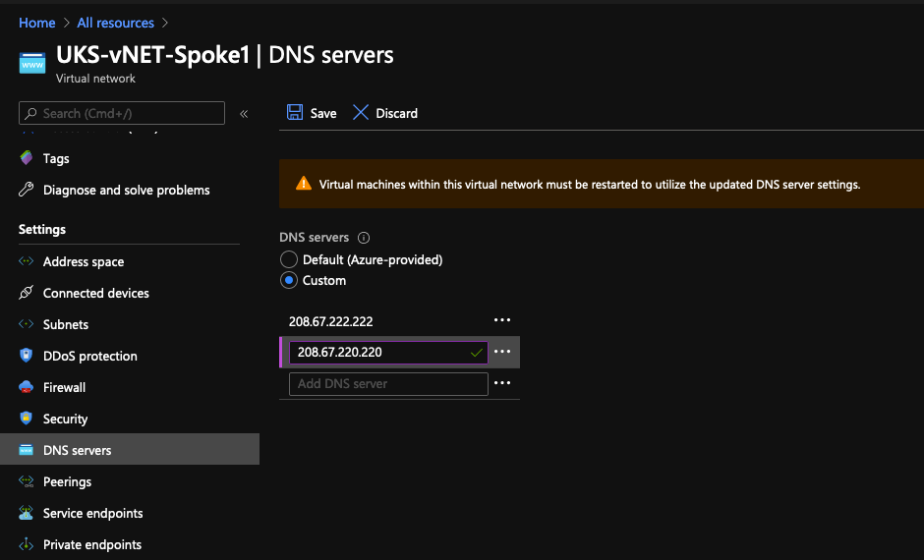This screenshot has width=924, height=560.
Task: Click the 208.67.222.222 DNS entry
Action: (x=330, y=321)
